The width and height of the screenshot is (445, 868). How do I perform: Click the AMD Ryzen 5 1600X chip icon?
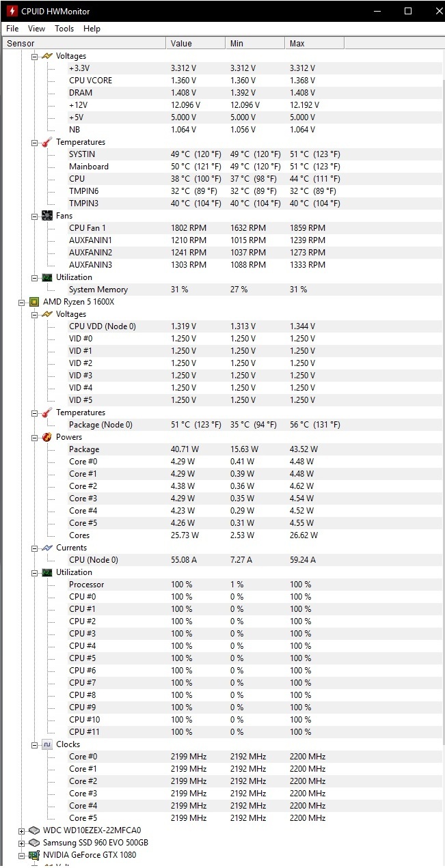(33, 302)
